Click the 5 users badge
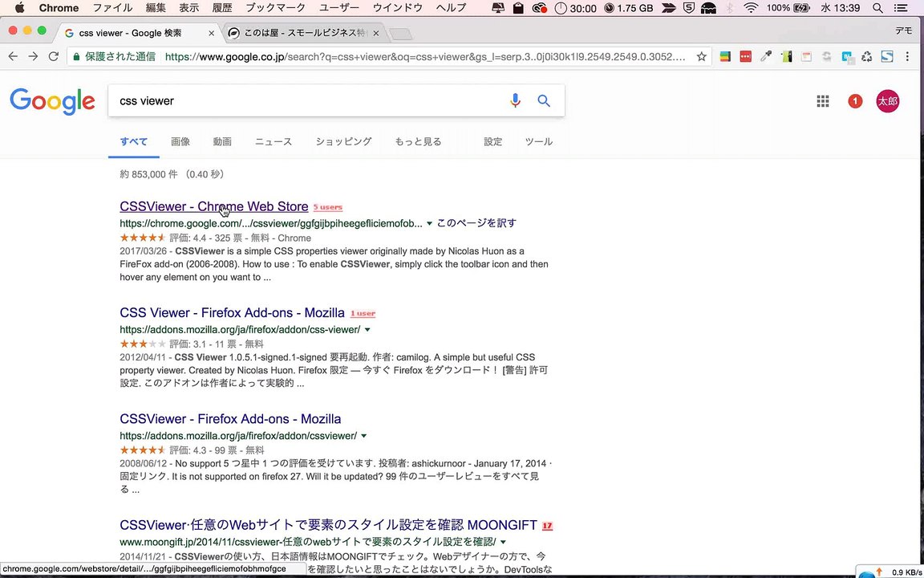Image resolution: width=924 pixels, height=578 pixels. [x=327, y=207]
